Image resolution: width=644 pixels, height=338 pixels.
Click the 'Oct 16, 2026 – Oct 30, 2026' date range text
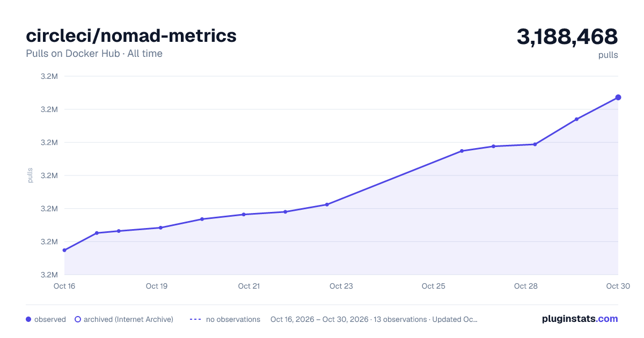[x=319, y=319]
